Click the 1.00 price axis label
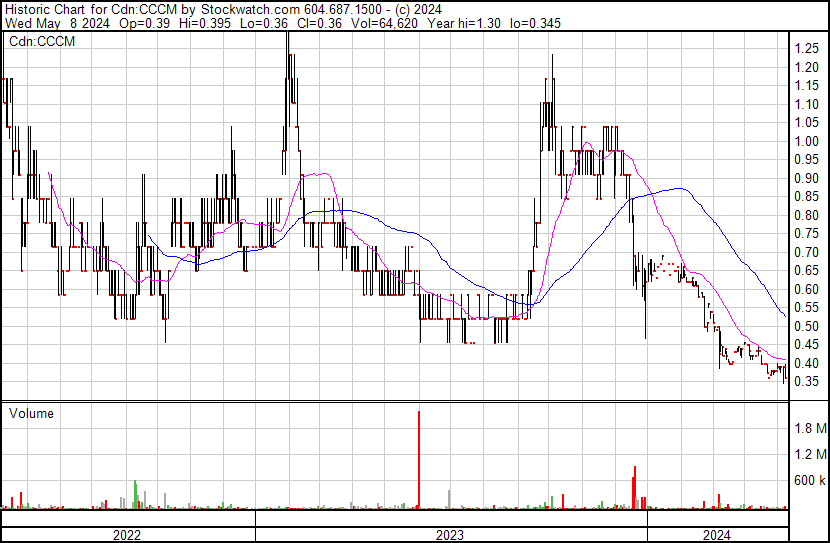830x543 pixels. click(x=807, y=141)
